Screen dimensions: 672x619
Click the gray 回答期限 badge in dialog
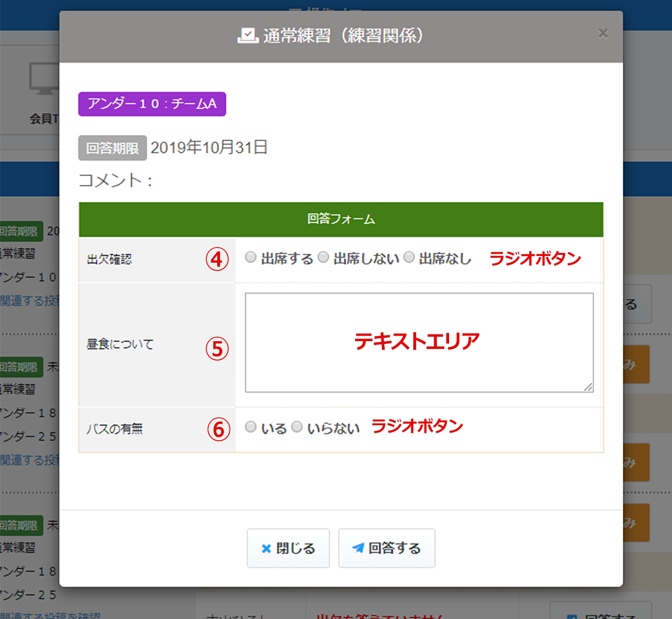[x=113, y=148]
